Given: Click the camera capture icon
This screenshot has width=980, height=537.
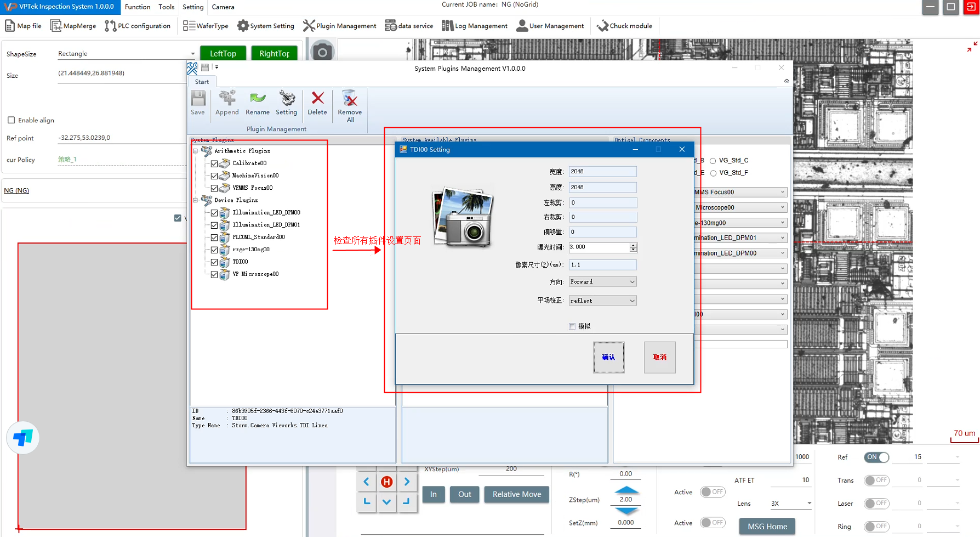Looking at the screenshot, I should tap(322, 52).
